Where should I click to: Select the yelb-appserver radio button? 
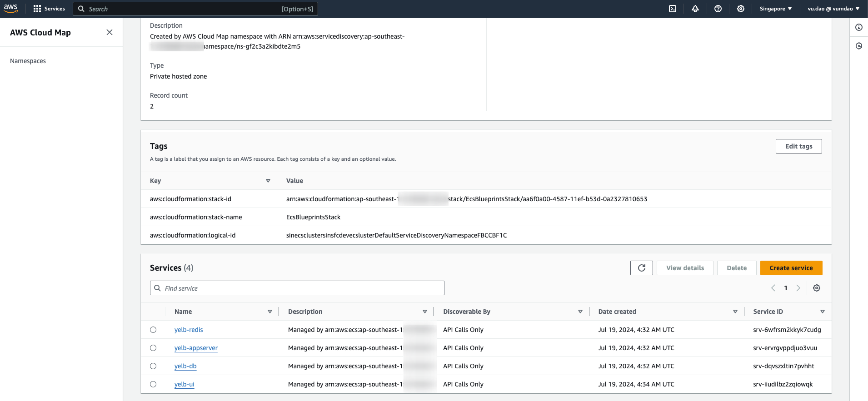click(153, 348)
